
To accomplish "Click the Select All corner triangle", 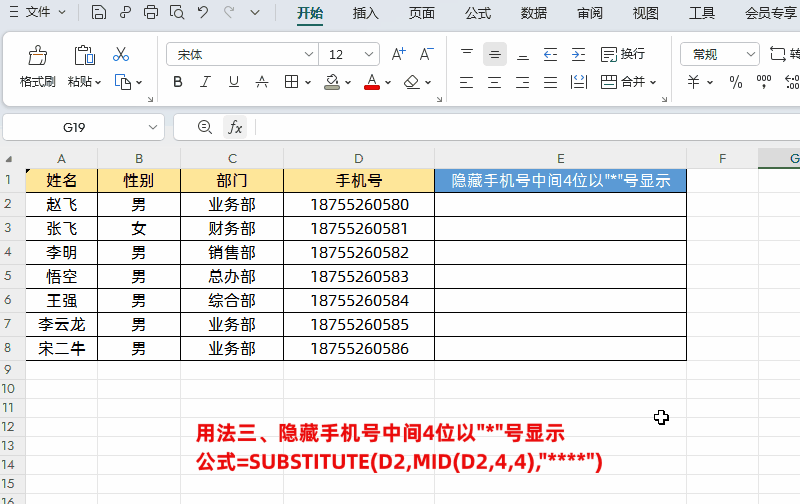I will [x=9, y=159].
